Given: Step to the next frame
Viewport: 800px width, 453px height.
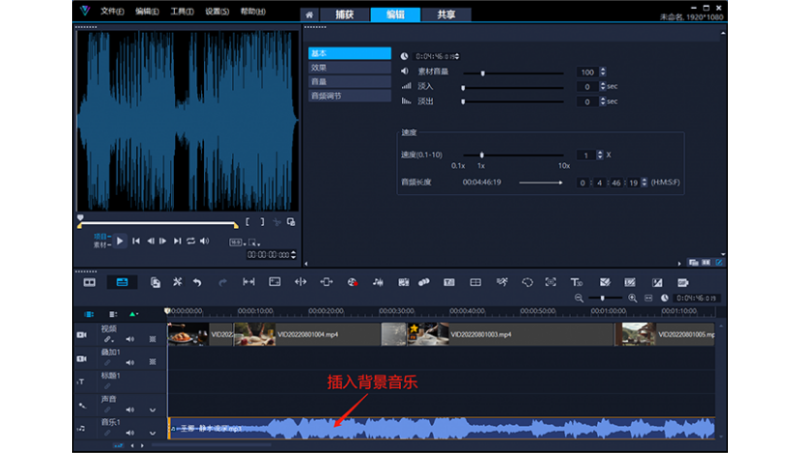Looking at the screenshot, I should [163, 241].
